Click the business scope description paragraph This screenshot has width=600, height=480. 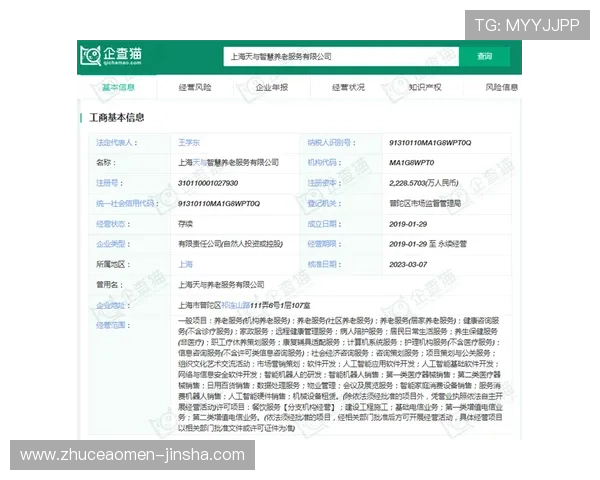click(340, 374)
